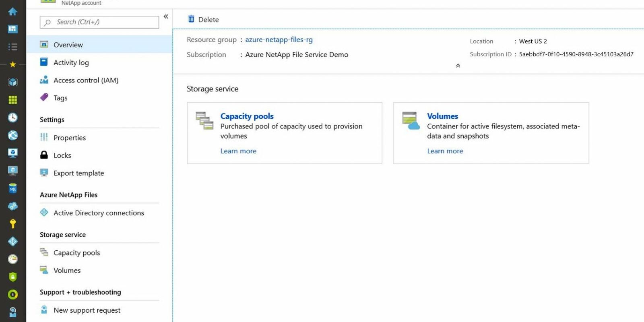The image size is (644, 322).
Task: Open the All resources green grid icon
Action: (x=12, y=100)
